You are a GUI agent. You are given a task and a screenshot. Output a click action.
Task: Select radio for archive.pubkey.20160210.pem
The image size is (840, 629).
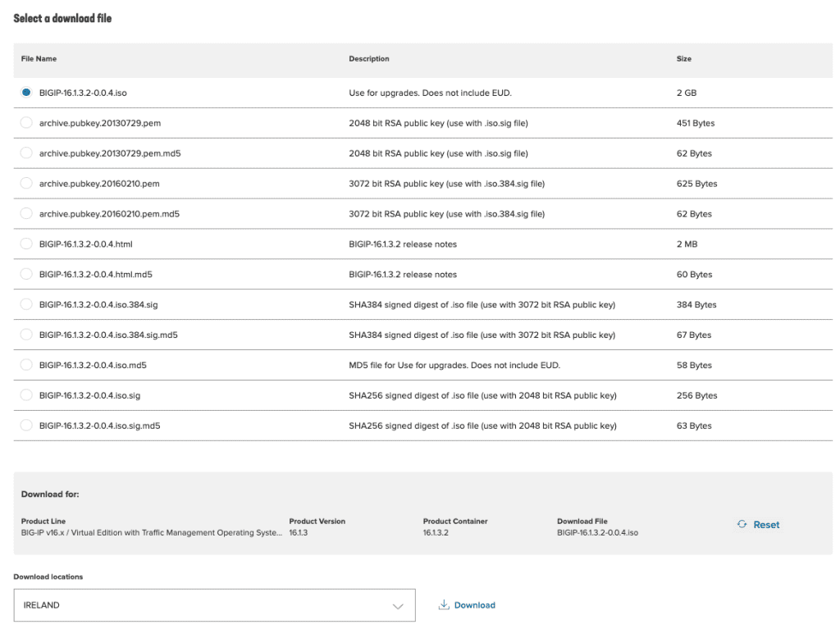[26, 183]
